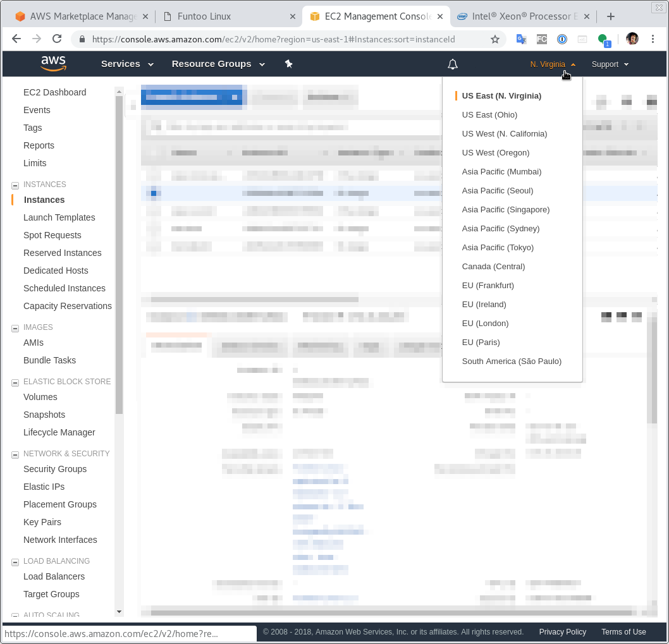
Task: Open a new browser tab with plus icon
Action: pyautogui.click(x=611, y=16)
